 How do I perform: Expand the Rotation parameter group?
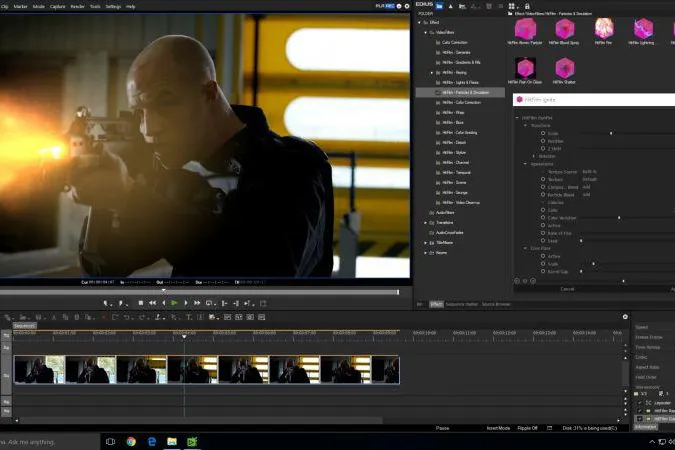(533, 156)
